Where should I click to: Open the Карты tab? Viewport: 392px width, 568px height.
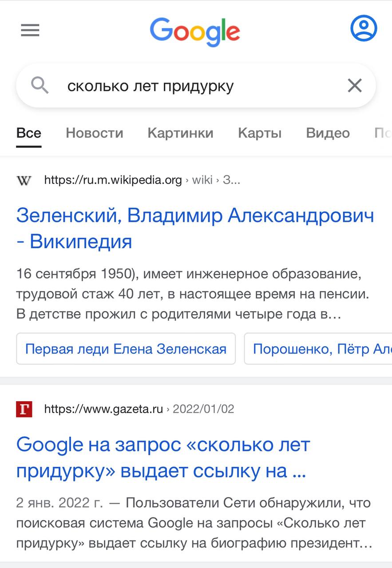click(260, 133)
